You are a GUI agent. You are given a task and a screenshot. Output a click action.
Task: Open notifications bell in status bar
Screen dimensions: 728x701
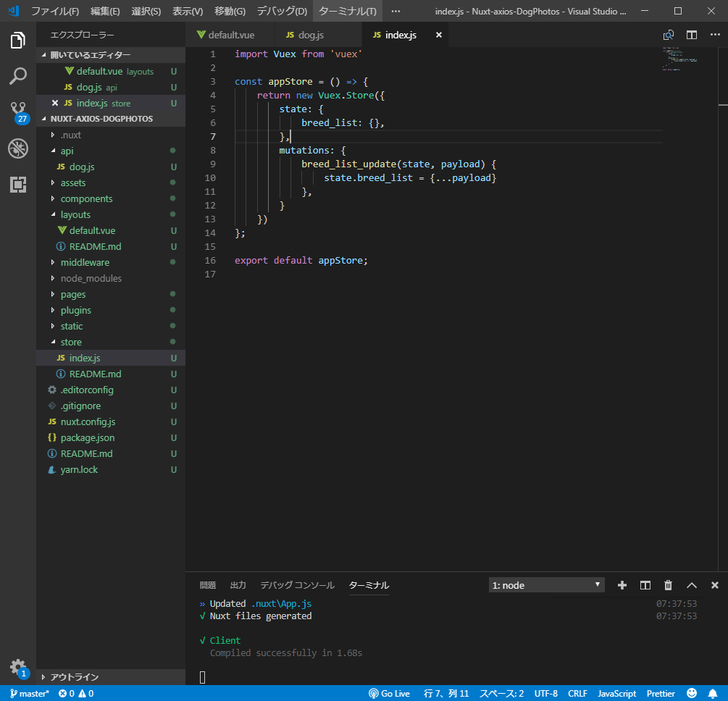coord(712,693)
